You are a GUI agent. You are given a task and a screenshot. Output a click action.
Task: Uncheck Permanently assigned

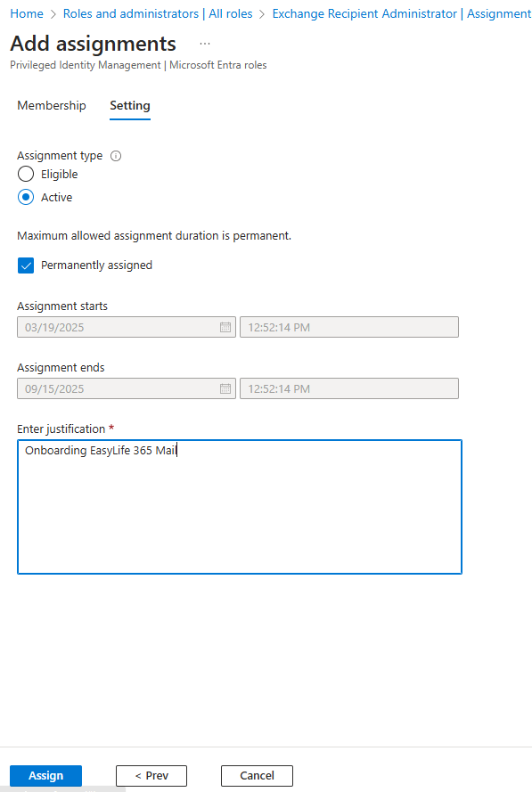coord(25,265)
